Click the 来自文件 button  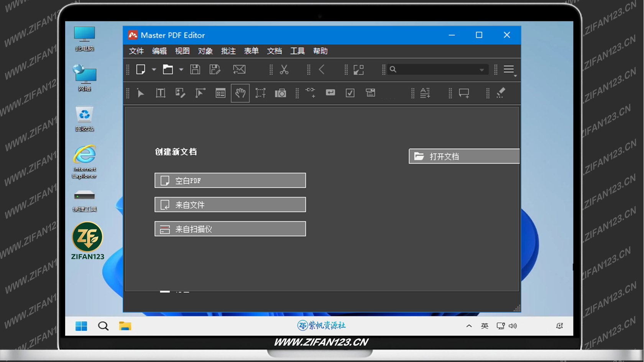230,205
